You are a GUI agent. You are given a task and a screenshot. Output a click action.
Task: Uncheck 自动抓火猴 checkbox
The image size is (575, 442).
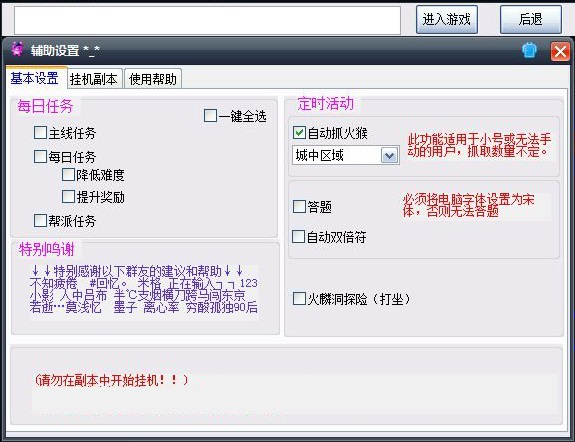tap(299, 132)
